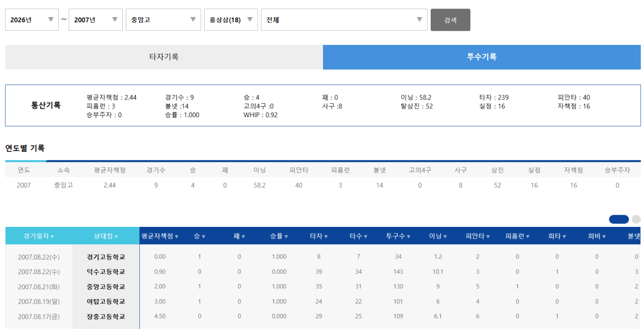Click 143 pitch count for 덕수고등학교 game
Screen dimensions: 644x329
pyautogui.click(x=398, y=272)
